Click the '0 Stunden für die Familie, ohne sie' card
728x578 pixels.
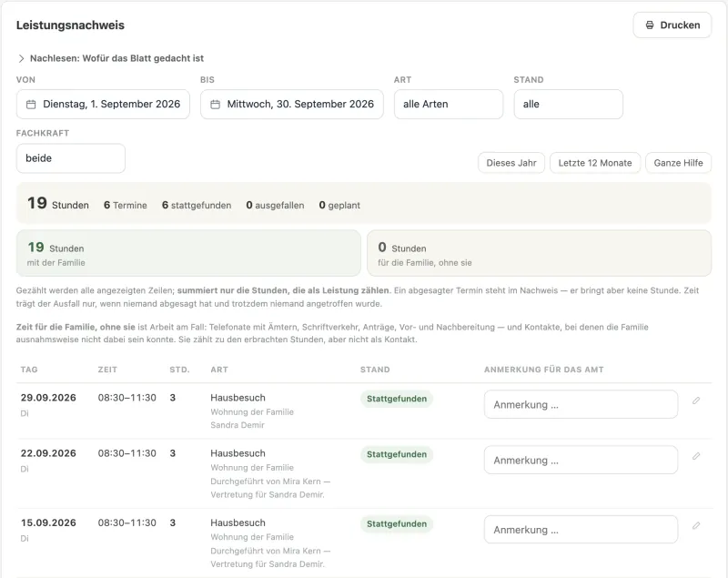pyautogui.click(x=539, y=253)
